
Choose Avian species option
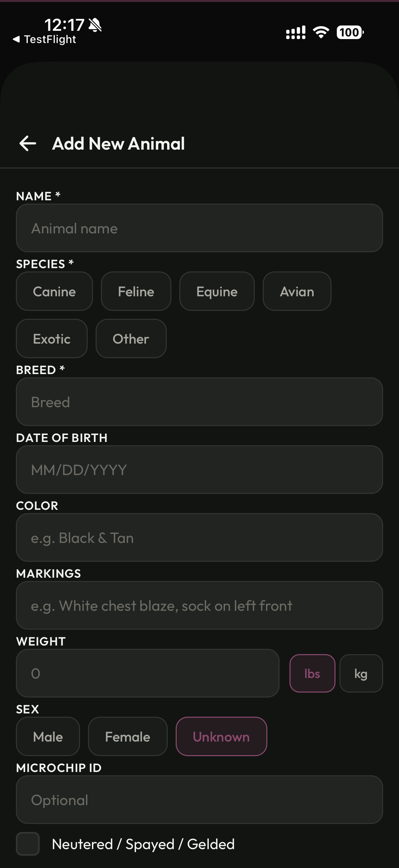pos(297,291)
